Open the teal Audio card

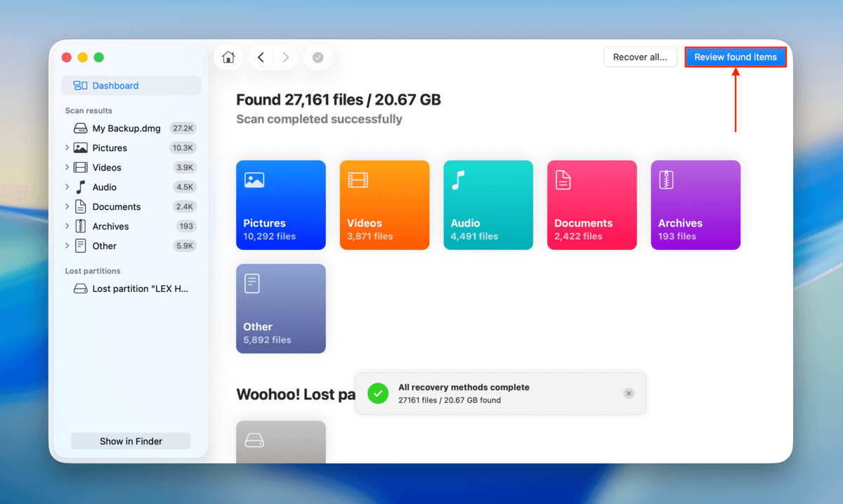(488, 205)
